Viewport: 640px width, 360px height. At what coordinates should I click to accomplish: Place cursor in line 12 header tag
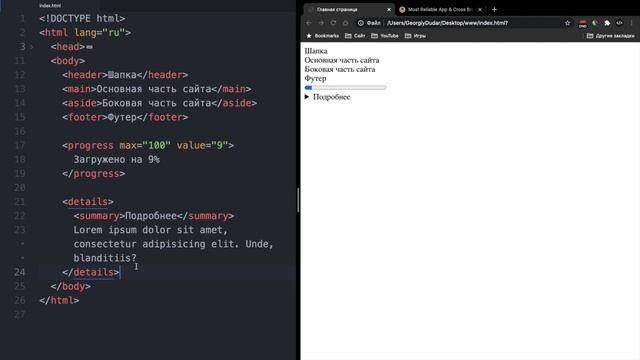point(125,75)
